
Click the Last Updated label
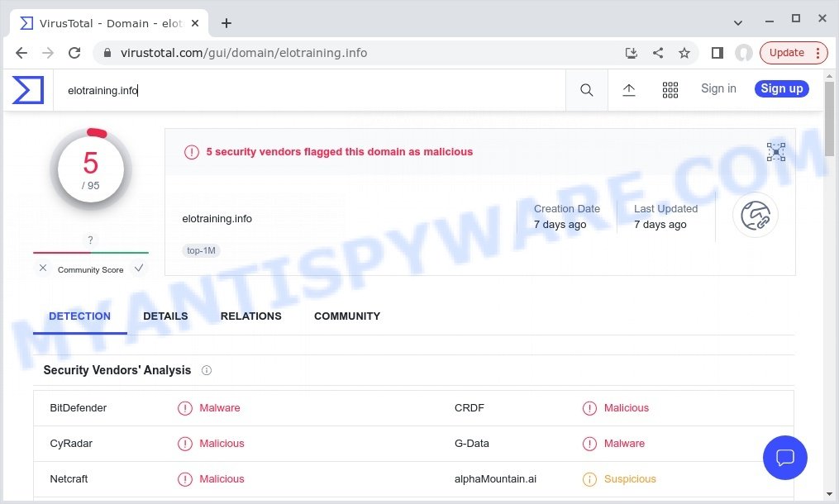(665, 209)
